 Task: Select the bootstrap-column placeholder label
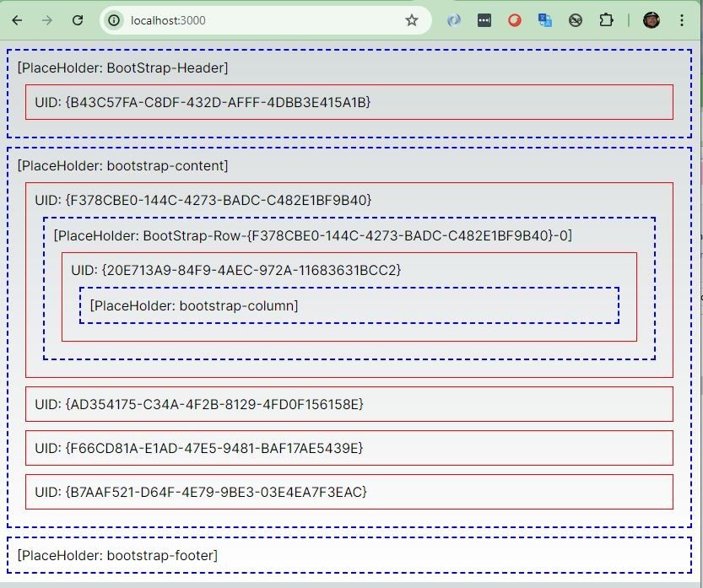pyautogui.click(x=194, y=305)
